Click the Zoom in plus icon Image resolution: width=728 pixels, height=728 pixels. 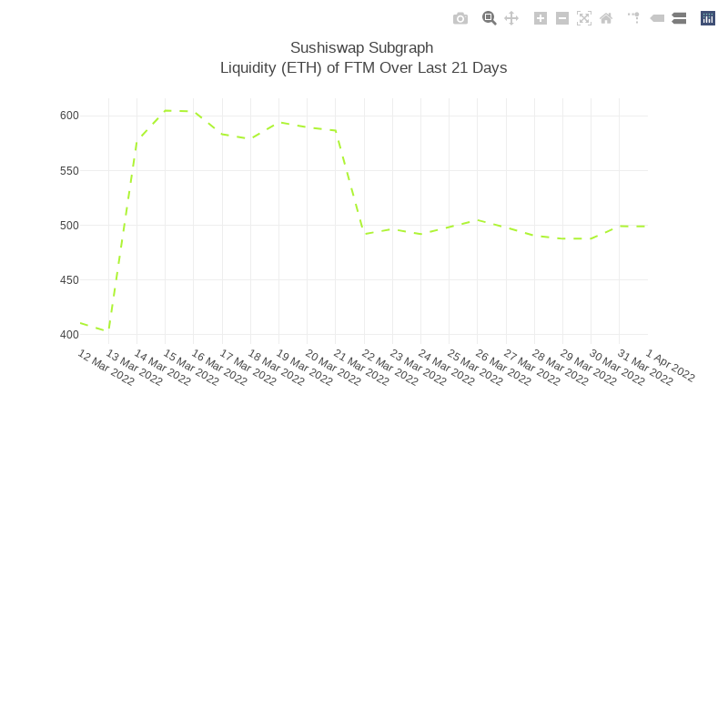pyautogui.click(x=541, y=18)
